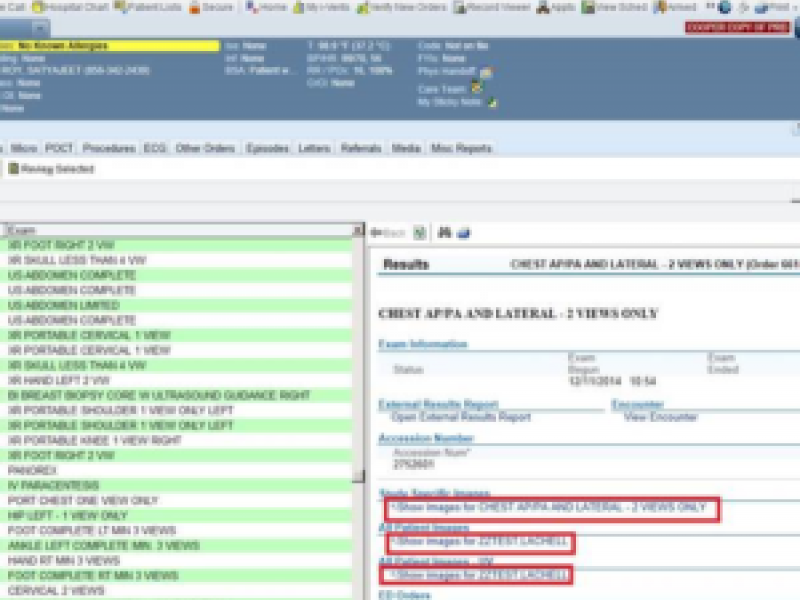This screenshot has height=600, width=800.
Task: Click the Review Selected button
Action: point(52,169)
